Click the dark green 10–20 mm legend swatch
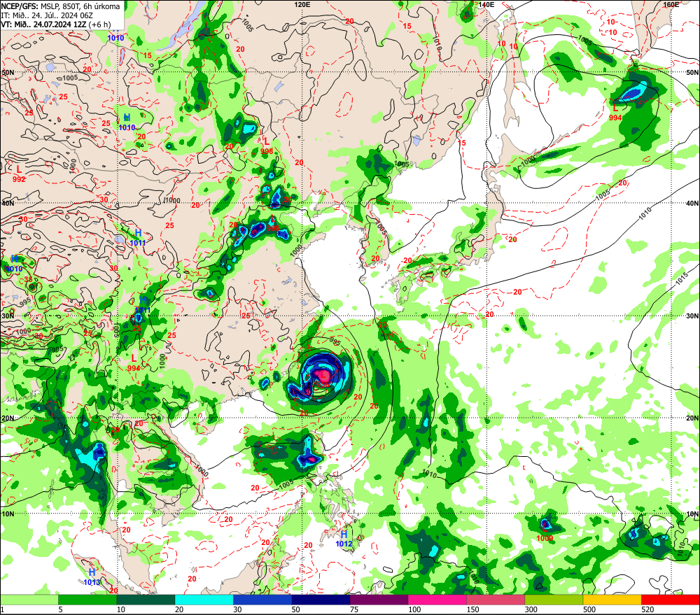Viewport: 700px width, 615px height. tap(146, 600)
